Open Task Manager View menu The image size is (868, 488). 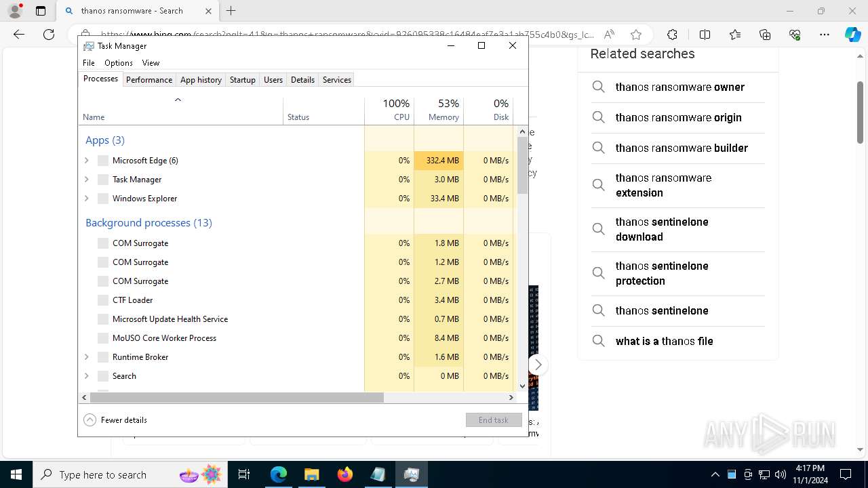tap(151, 62)
